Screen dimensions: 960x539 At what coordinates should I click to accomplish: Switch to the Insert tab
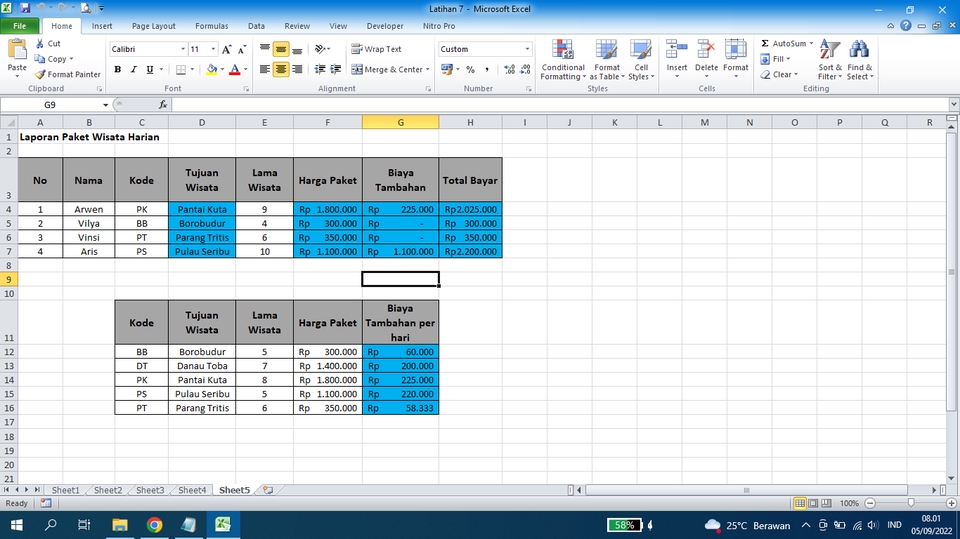click(x=102, y=26)
